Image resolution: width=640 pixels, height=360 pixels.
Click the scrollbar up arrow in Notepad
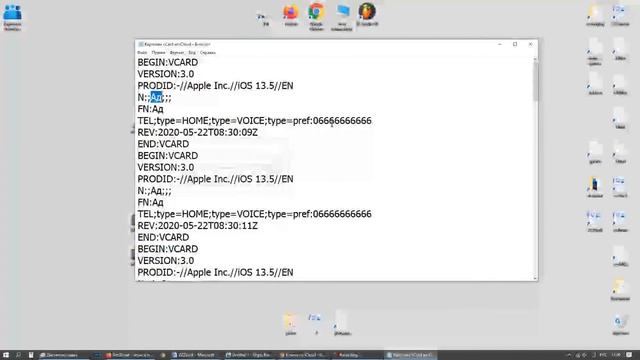click(x=535, y=60)
